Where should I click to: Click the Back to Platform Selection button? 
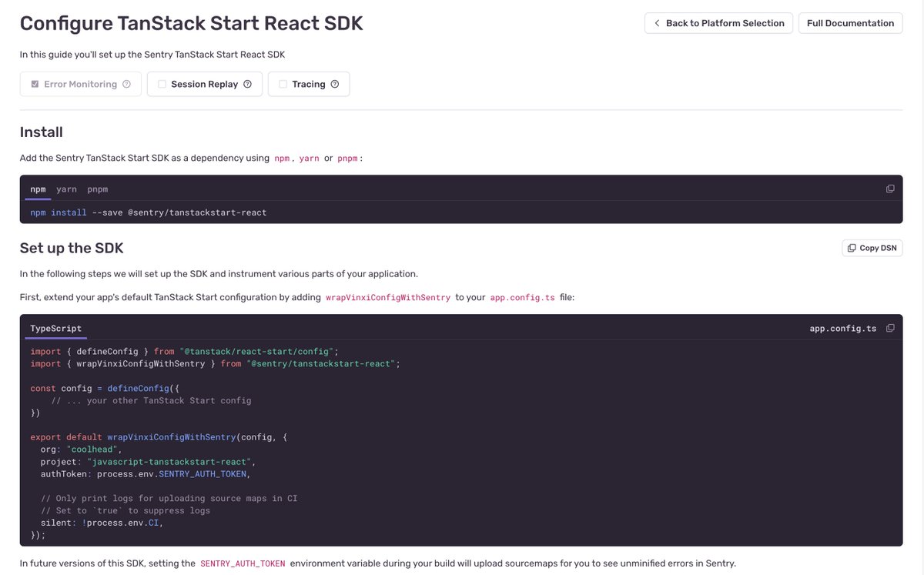[718, 23]
